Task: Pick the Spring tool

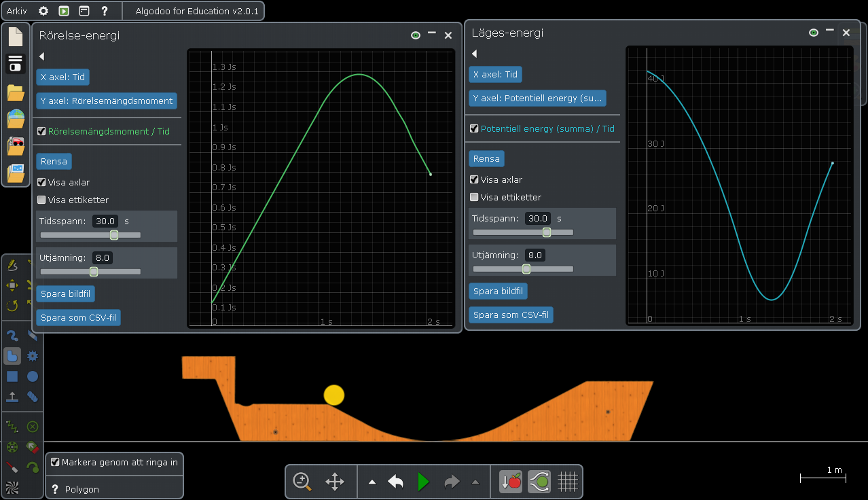Action: 12,427
